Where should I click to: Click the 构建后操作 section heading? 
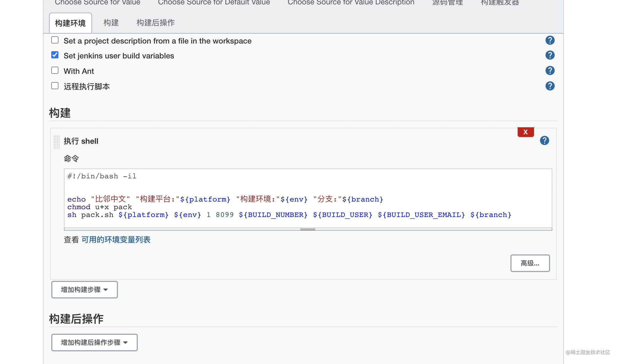click(76, 319)
